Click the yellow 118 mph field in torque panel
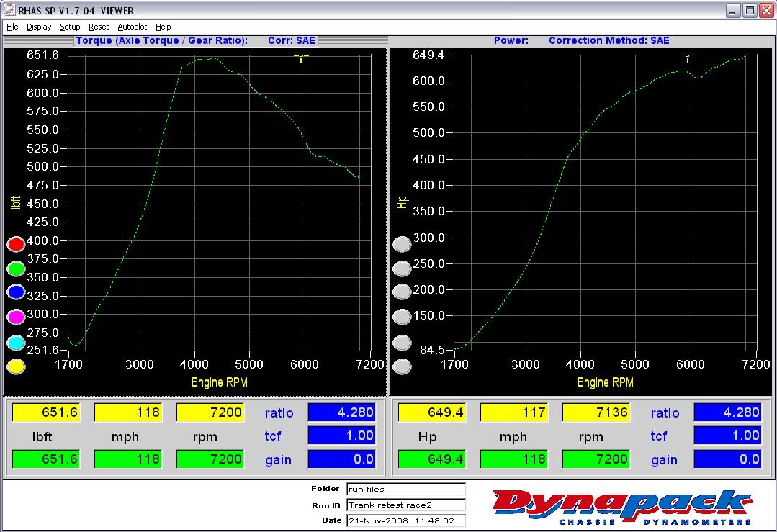This screenshot has width=777, height=532. [x=128, y=412]
